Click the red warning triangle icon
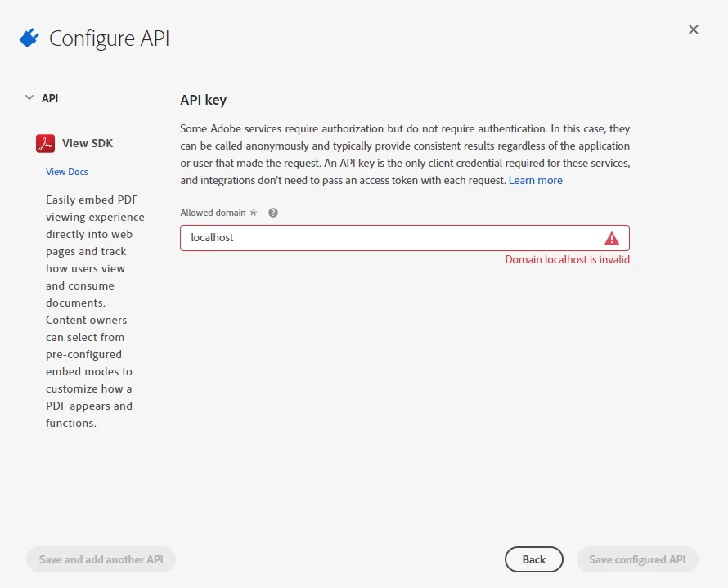This screenshot has width=728, height=588. 612,238
